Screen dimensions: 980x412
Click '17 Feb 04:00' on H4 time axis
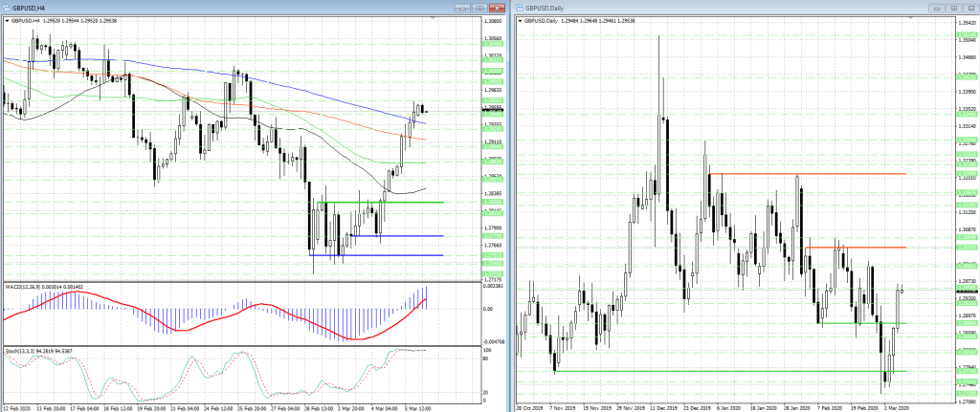(85, 407)
